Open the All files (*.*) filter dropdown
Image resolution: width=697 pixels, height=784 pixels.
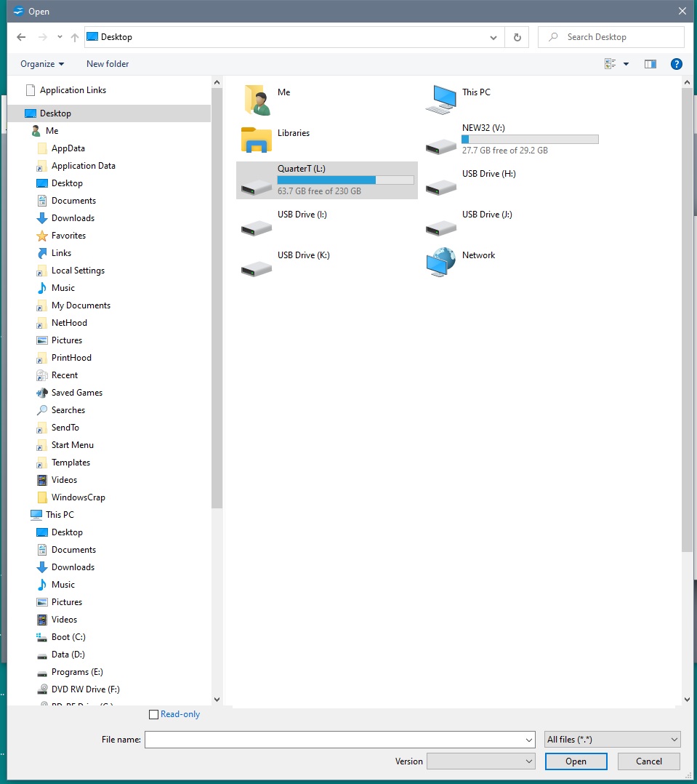613,740
